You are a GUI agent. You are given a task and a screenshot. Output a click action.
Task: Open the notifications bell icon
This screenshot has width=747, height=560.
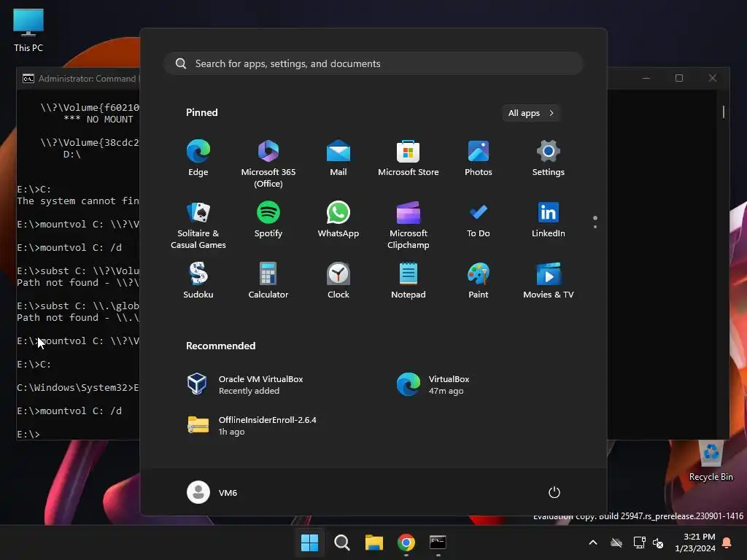tap(727, 542)
